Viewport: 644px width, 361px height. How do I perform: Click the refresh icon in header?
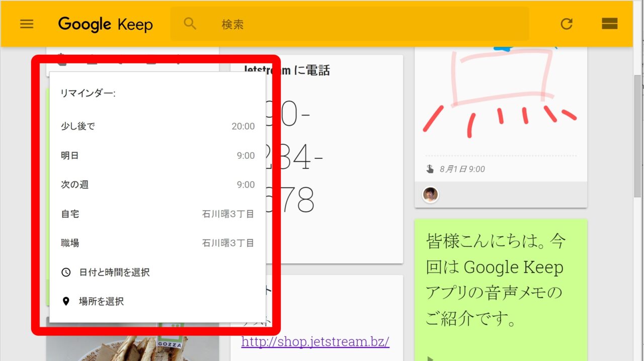(x=567, y=24)
